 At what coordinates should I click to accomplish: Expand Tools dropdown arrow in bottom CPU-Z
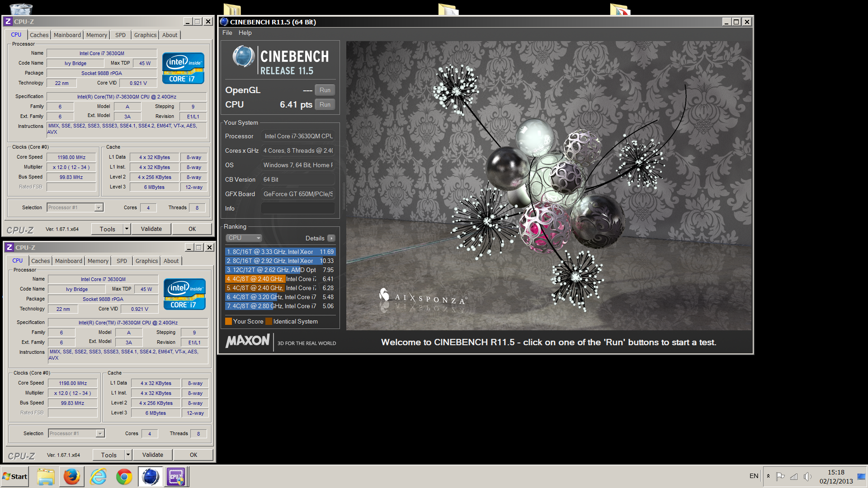(128, 455)
